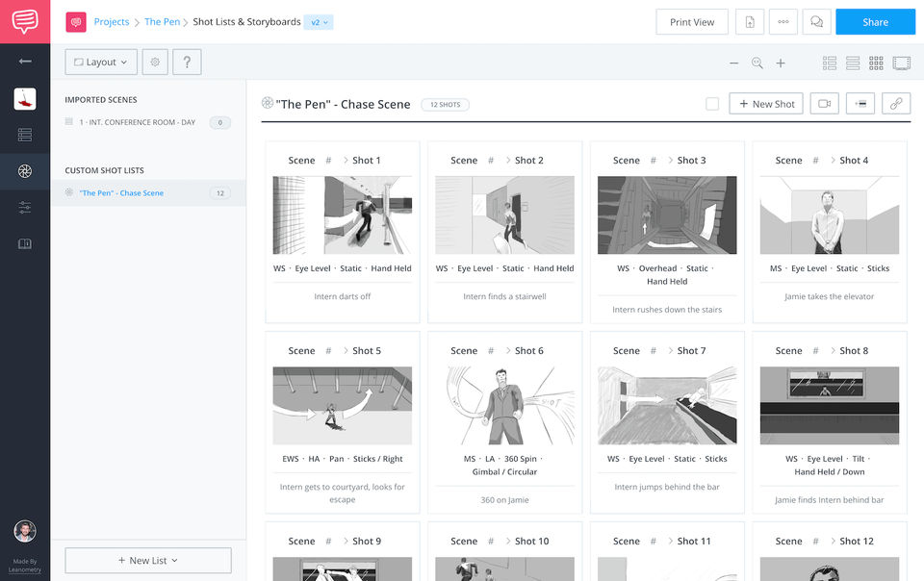Click the Shot 10 label

[x=531, y=541]
